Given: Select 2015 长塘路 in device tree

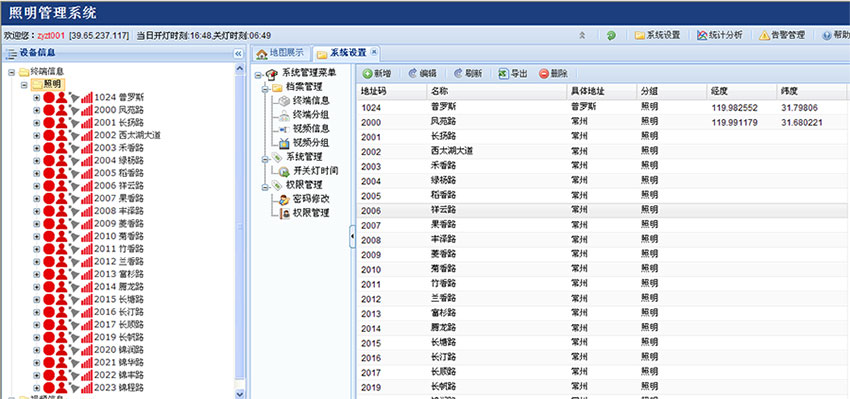Looking at the screenshot, I should coord(119,299).
